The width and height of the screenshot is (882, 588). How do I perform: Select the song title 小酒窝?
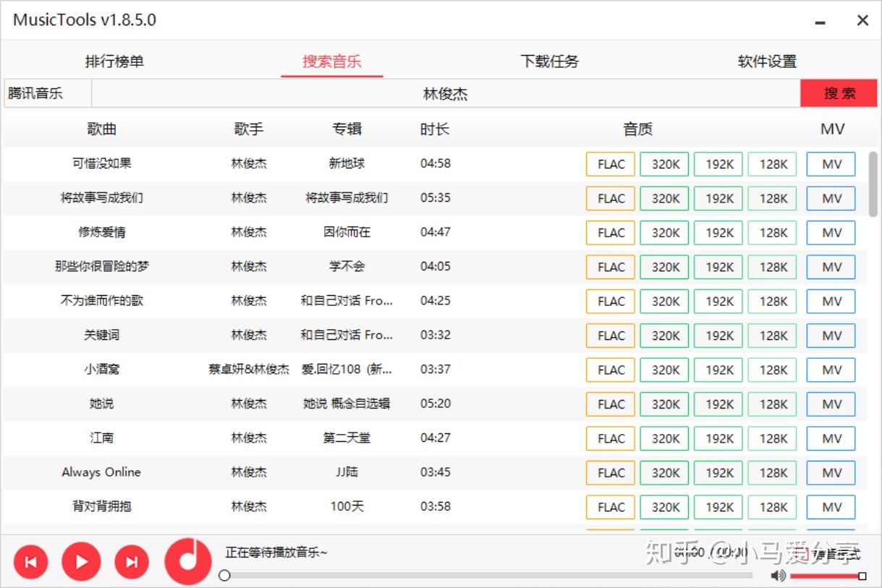102,369
